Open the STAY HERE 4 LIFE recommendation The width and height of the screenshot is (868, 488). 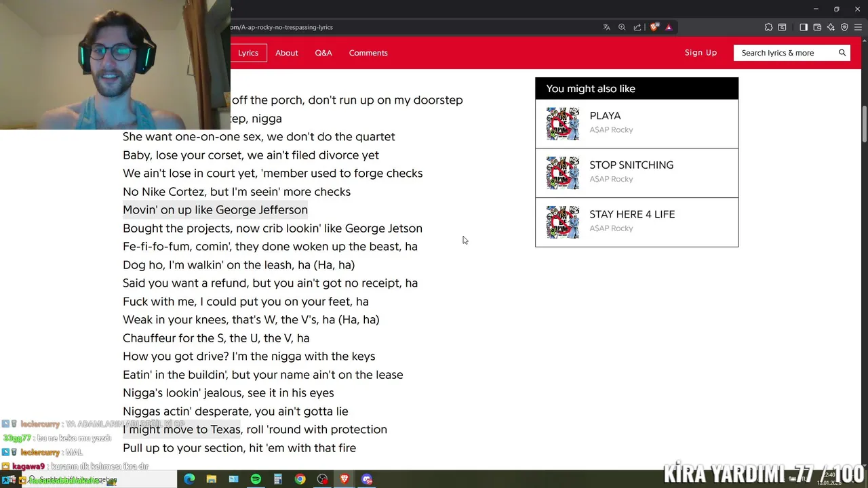pyautogui.click(x=637, y=222)
